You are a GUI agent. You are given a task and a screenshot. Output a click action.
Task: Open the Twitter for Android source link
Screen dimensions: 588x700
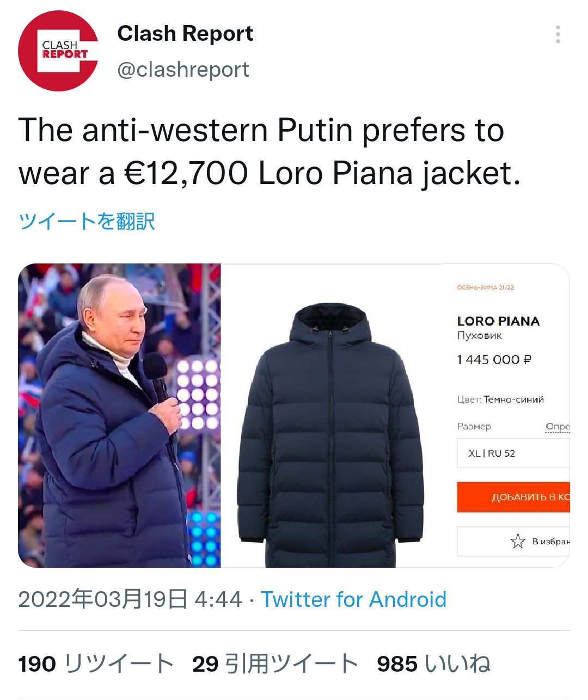point(353,600)
